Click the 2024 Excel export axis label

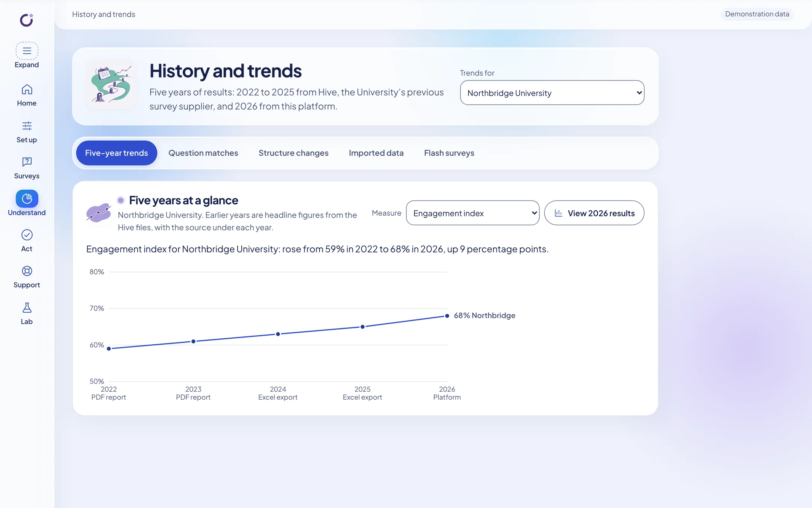point(278,393)
